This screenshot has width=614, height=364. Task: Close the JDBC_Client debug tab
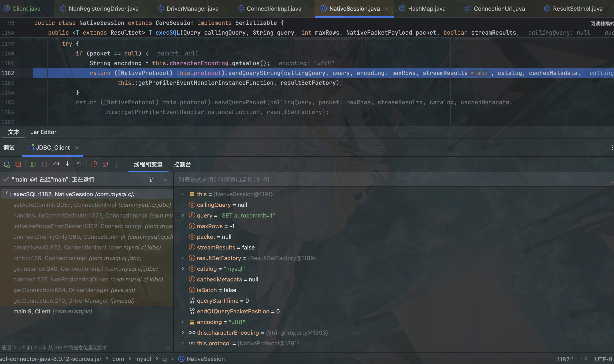pyautogui.click(x=77, y=148)
